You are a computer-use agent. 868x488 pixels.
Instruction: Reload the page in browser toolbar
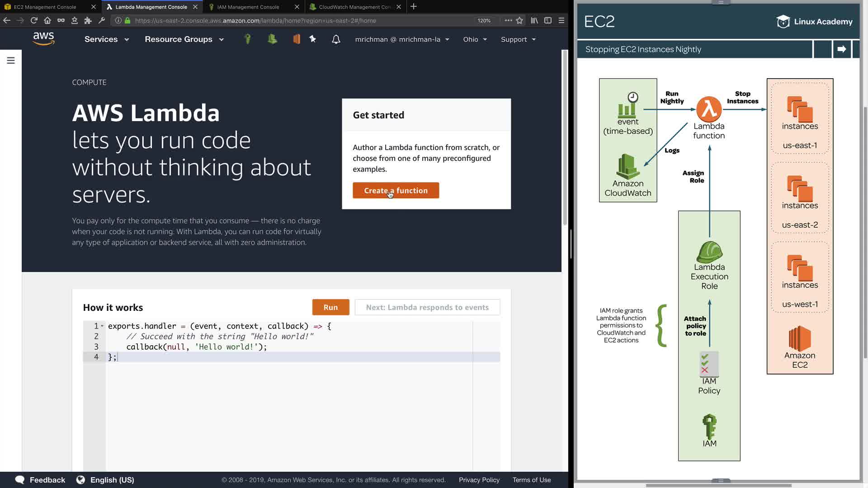coord(34,20)
